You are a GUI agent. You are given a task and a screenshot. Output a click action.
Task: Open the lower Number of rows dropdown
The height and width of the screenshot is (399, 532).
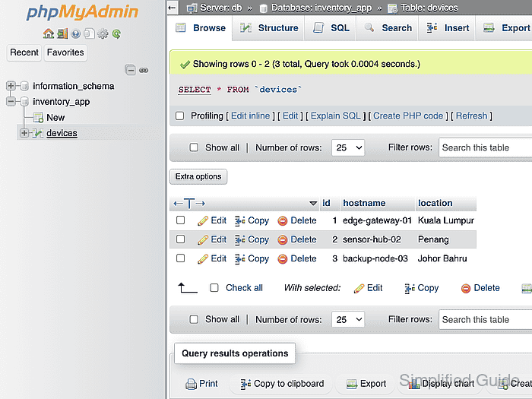348,320
